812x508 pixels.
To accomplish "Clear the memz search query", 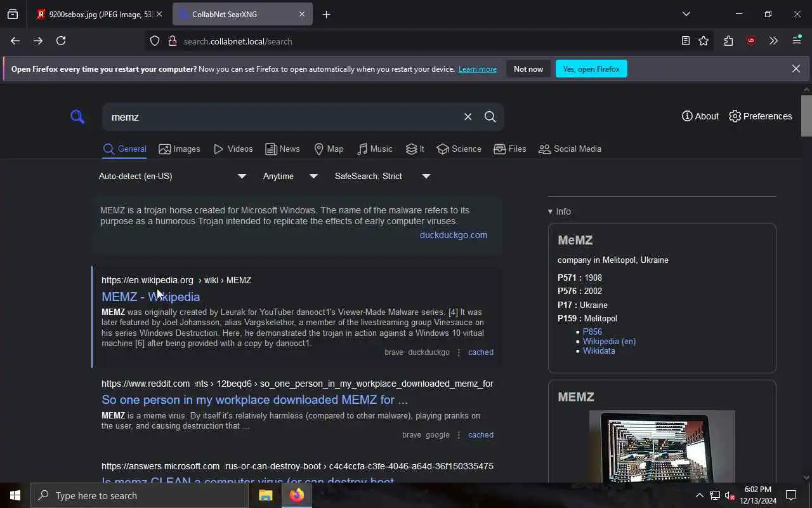I will 468,117.
